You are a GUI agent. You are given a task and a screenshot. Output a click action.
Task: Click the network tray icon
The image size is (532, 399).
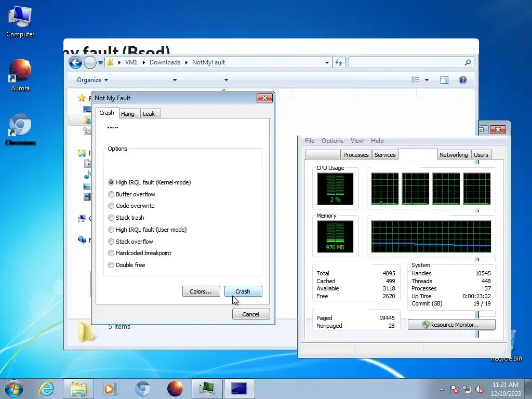(x=467, y=390)
